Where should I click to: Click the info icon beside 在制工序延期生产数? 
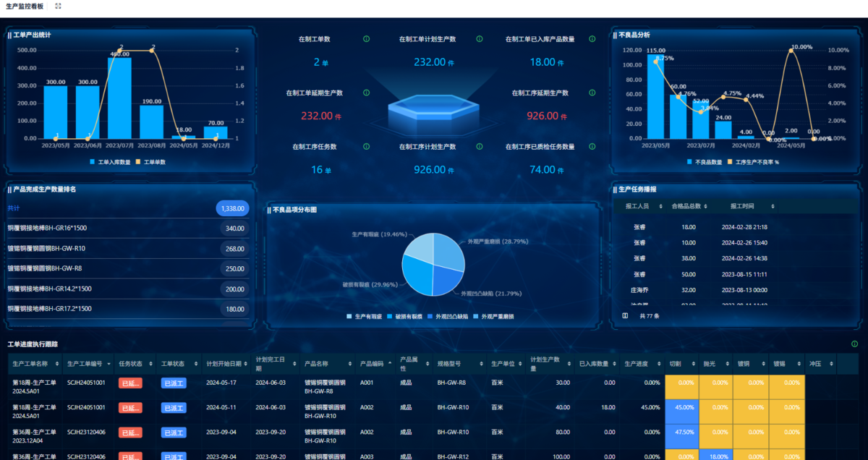pos(592,93)
